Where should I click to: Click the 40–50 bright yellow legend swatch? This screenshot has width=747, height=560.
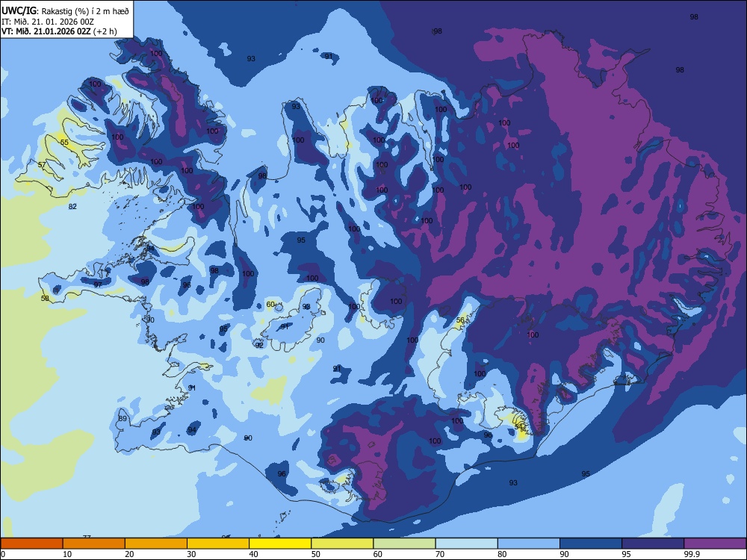[280, 544]
